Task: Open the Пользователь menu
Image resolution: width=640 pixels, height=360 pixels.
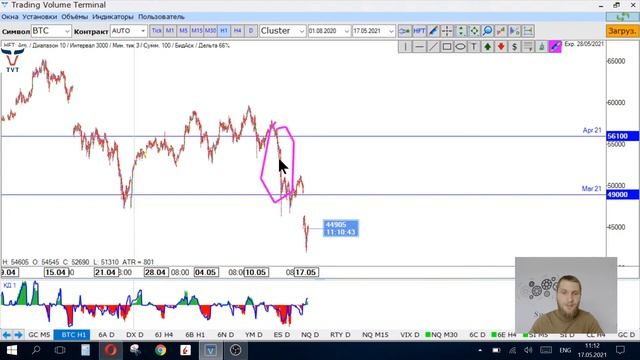Action: [161, 17]
